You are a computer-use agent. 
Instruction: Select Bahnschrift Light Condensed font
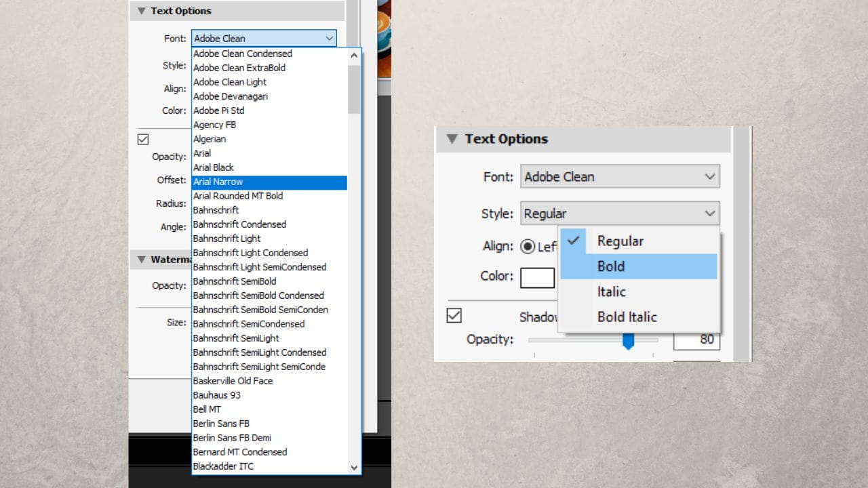(269, 253)
